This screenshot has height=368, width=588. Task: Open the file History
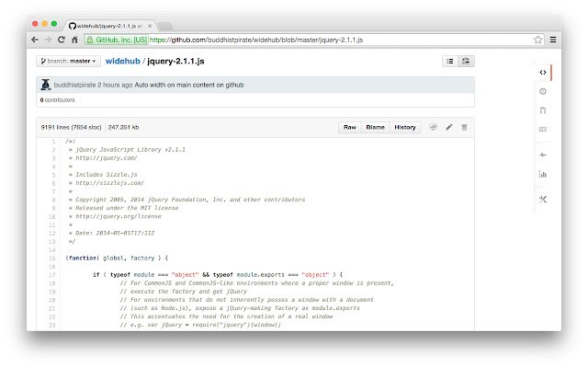pyautogui.click(x=405, y=127)
